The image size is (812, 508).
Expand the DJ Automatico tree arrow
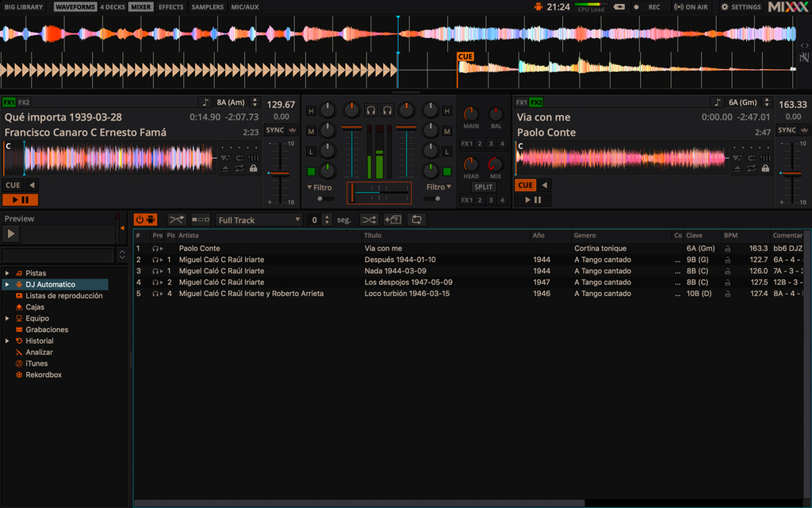7,285
